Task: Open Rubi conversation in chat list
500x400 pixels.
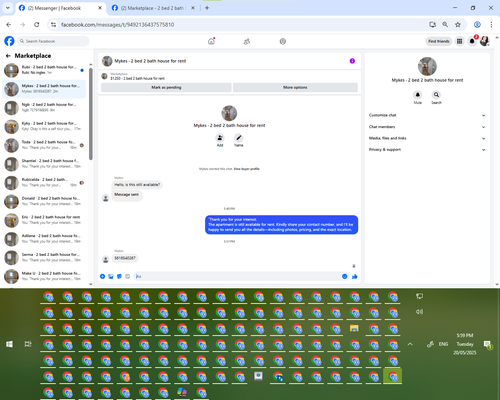Action: pos(44,70)
